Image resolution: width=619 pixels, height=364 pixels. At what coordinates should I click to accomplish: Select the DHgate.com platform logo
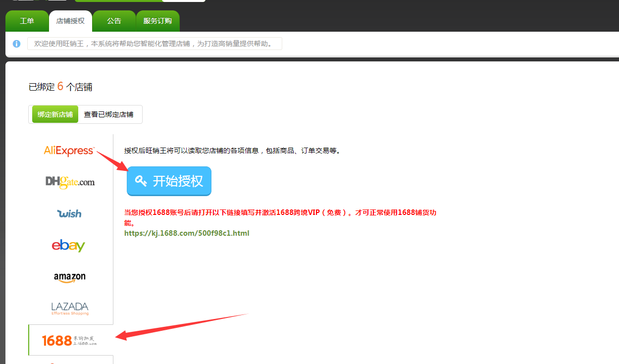pos(70,182)
